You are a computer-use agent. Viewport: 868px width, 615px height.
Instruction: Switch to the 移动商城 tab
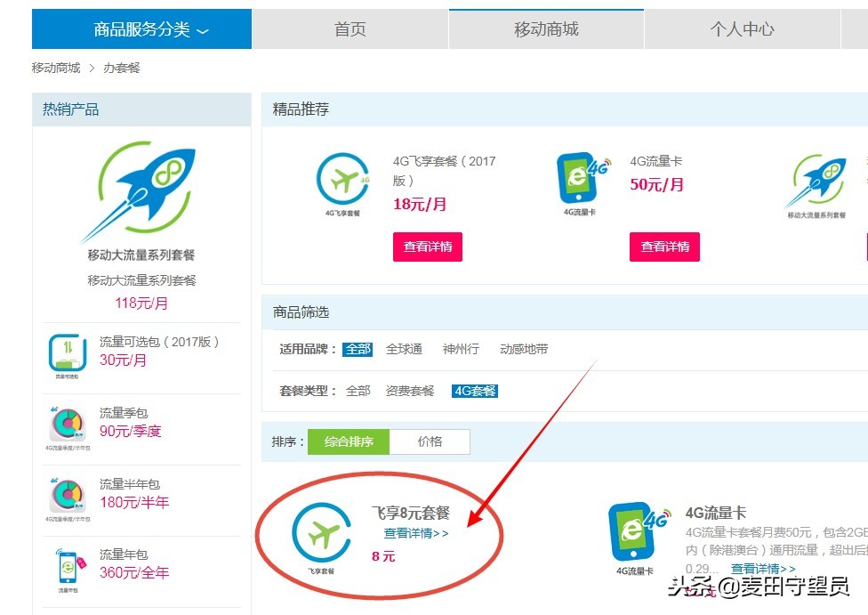coord(546,28)
